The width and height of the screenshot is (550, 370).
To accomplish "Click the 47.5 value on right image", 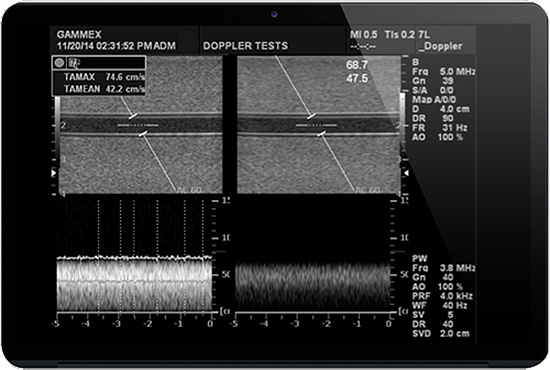I will click(357, 78).
